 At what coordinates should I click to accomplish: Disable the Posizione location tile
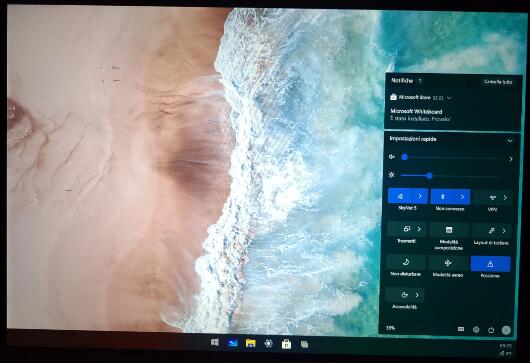(490, 264)
